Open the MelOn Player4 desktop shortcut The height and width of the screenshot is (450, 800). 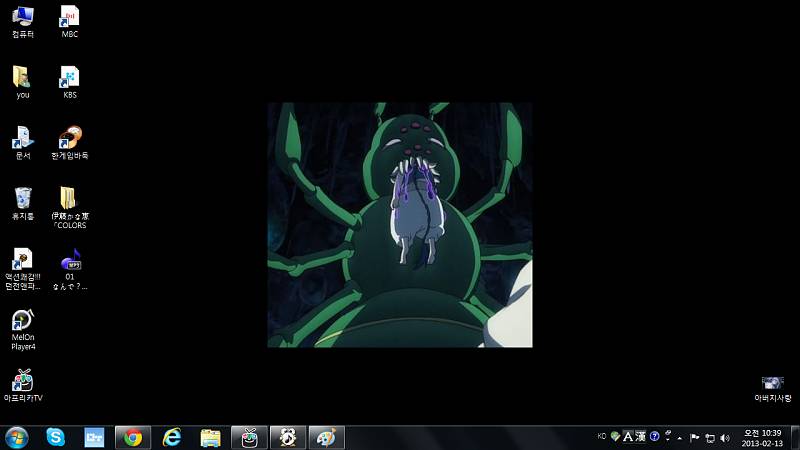(23, 321)
